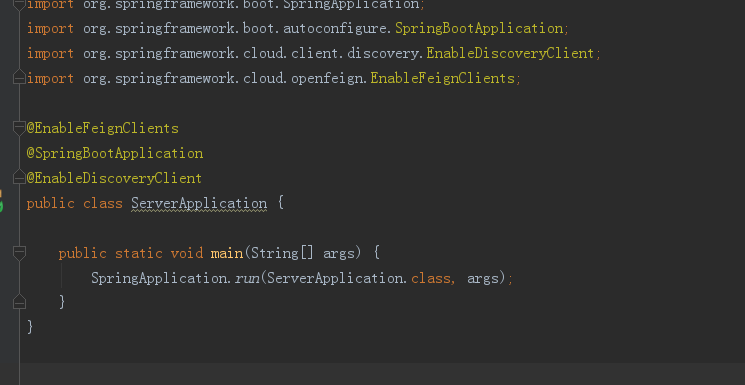Collapse the main method fold marker
Screen dimensions: 745x385
(19, 253)
